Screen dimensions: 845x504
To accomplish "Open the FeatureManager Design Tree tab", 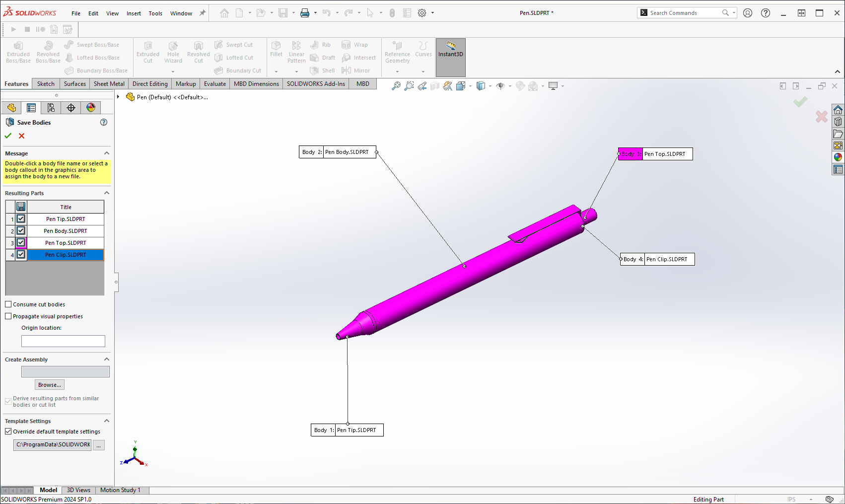I will pyautogui.click(x=11, y=108).
